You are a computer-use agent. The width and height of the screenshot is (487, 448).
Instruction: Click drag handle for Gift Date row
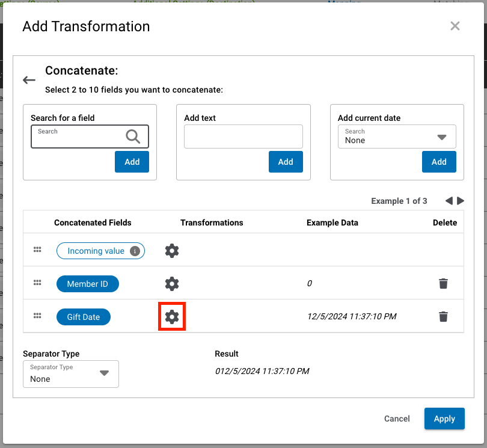pos(37,316)
